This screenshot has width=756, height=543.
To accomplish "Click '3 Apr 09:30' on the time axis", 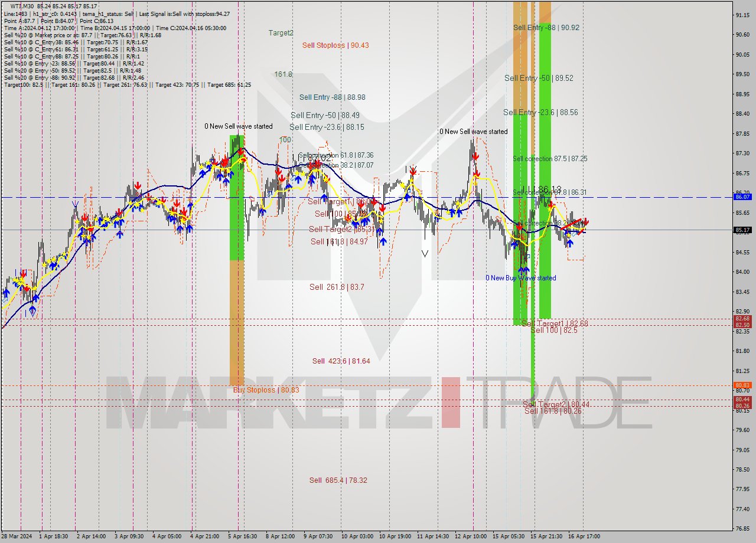I will pos(129,537).
